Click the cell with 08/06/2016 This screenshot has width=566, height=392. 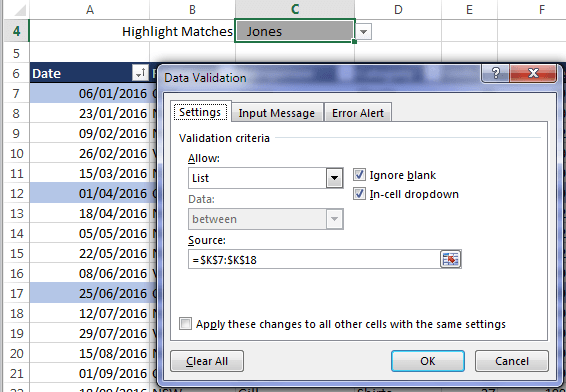coord(90,273)
